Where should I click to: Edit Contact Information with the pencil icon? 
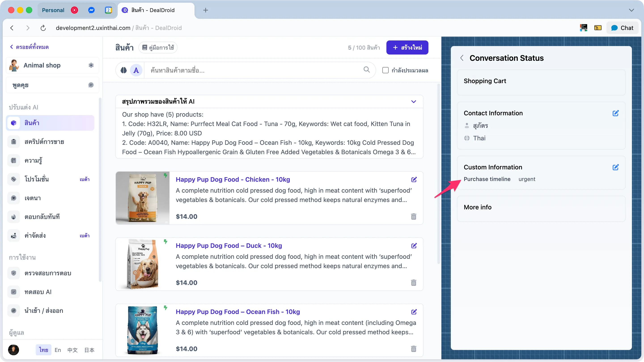(616, 113)
